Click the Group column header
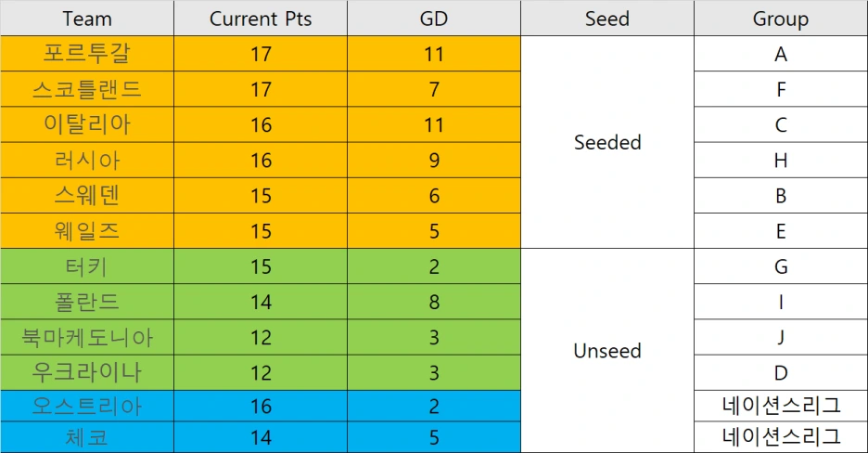This screenshot has height=453, width=868. point(781,19)
